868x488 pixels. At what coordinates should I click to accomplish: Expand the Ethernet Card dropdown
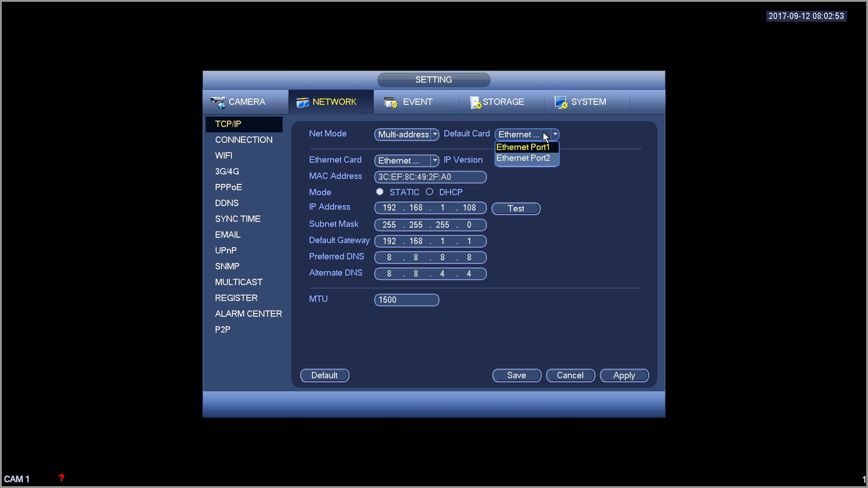[407, 160]
